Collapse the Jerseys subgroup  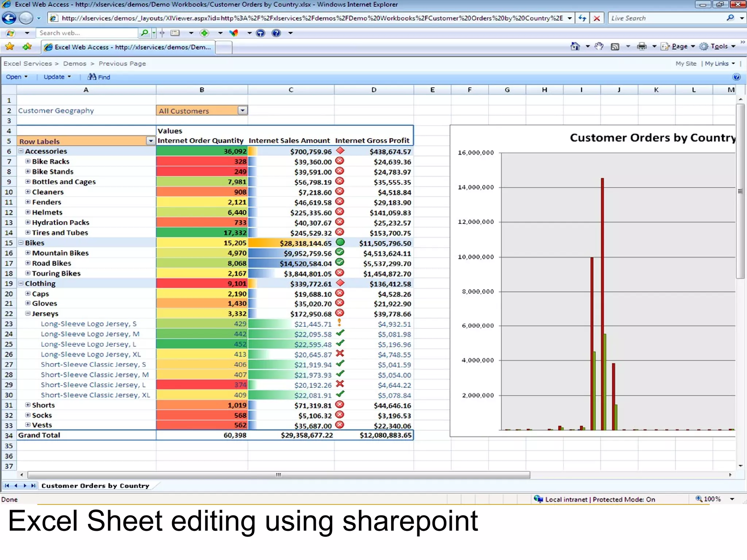[28, 313]
